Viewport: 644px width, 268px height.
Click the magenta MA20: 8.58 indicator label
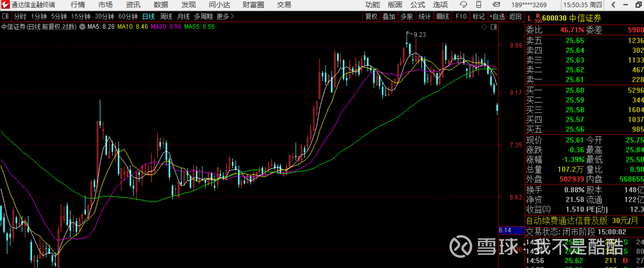click(166, 27)
